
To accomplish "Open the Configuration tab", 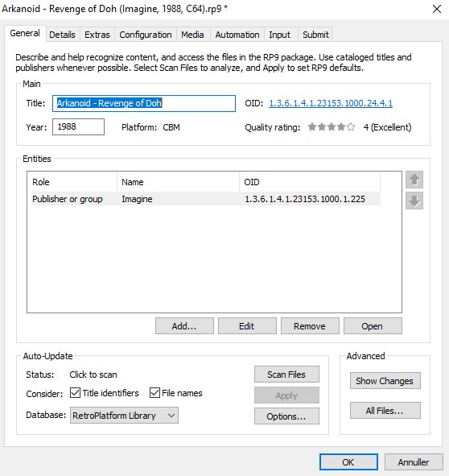I will [x=146, y=35].
